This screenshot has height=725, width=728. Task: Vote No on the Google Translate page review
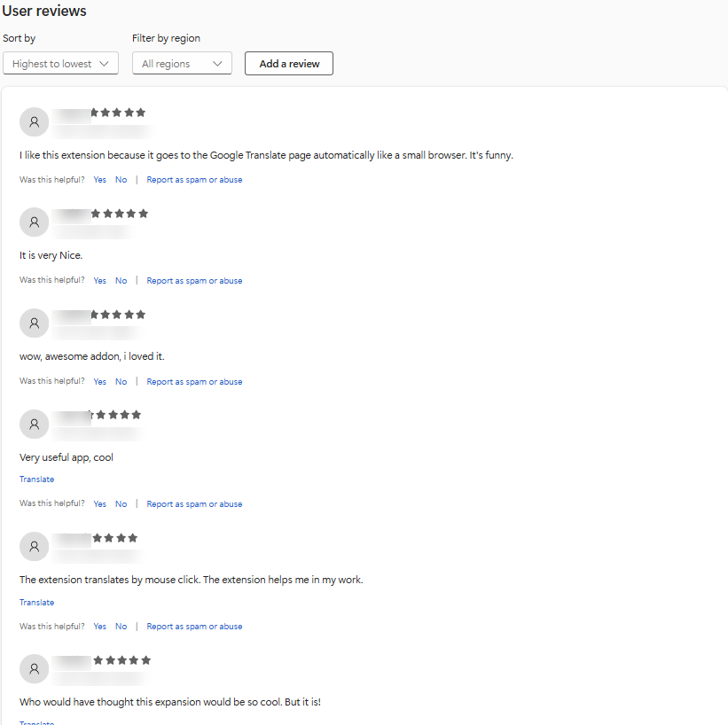(x=121, y=180)
